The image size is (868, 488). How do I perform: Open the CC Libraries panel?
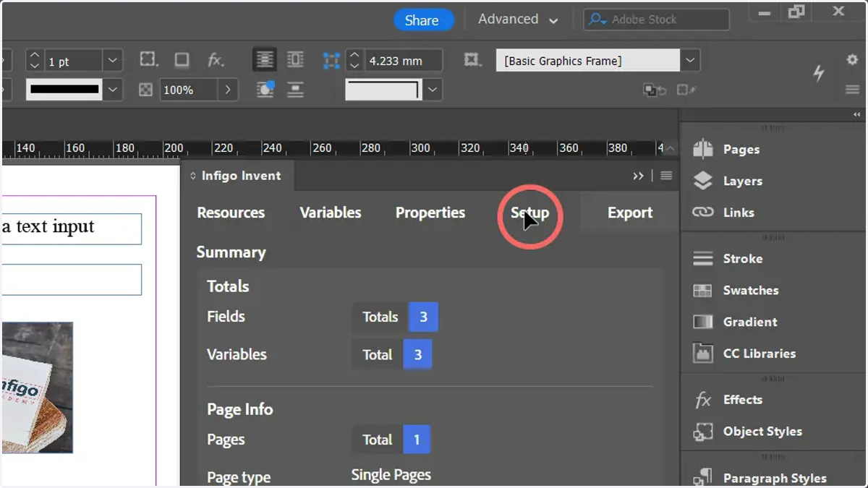click(x=744, y=354)
